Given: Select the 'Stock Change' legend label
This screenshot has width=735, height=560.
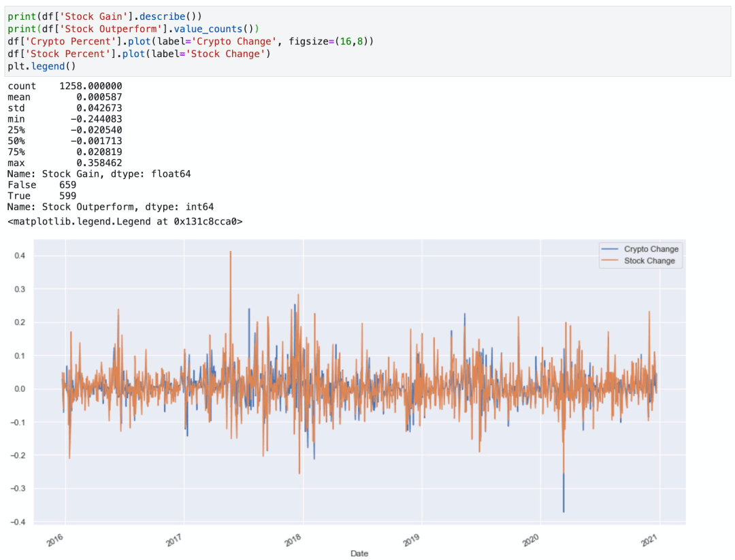Looking at the screenshot, I should click(649, 261).
